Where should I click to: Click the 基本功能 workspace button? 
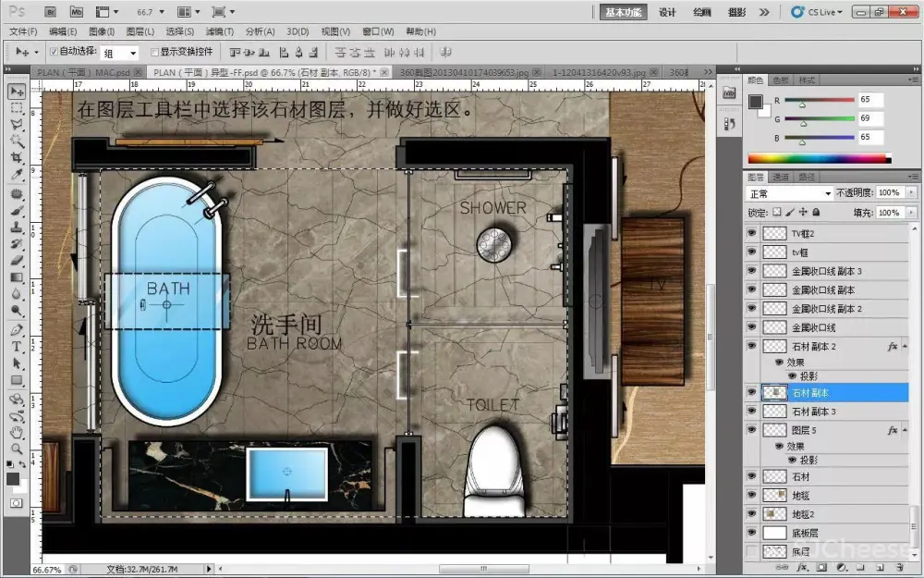[x=626, y=12]
